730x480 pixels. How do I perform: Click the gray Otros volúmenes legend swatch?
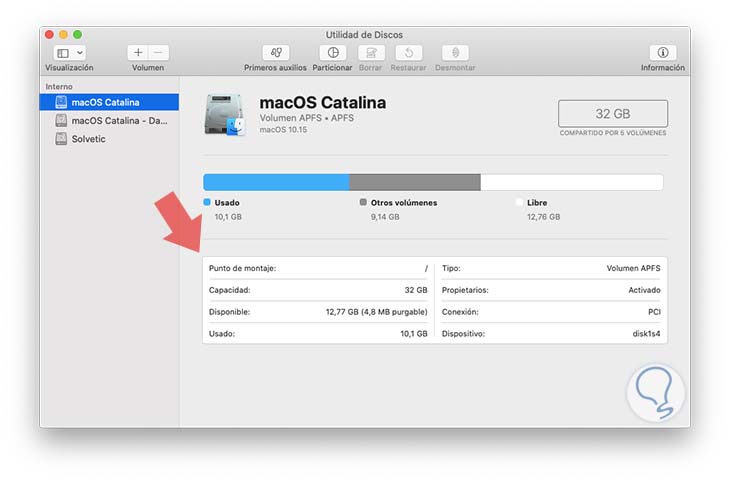click(x=363, y=202)
